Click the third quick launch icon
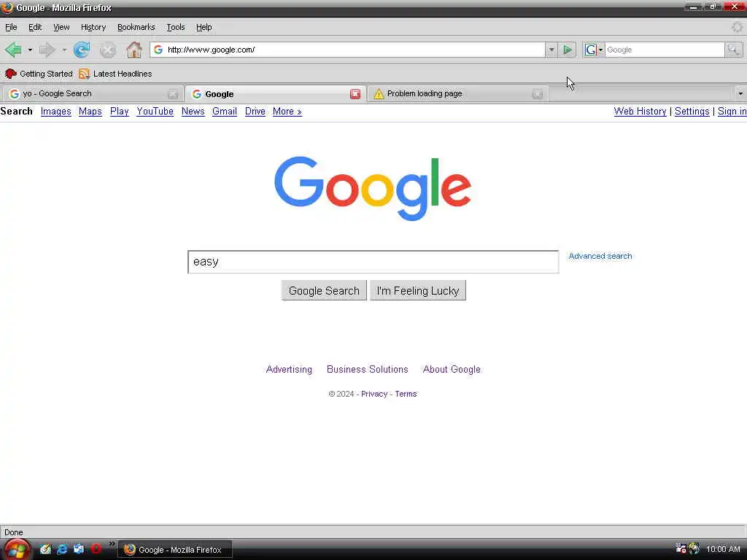Image resolution: width=747 pixels, height=560 pixels. [x=79, y=549]
